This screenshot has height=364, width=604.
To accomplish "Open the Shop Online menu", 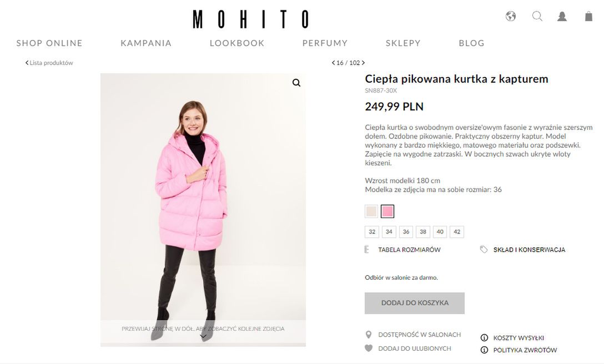I will pos(49,43).
